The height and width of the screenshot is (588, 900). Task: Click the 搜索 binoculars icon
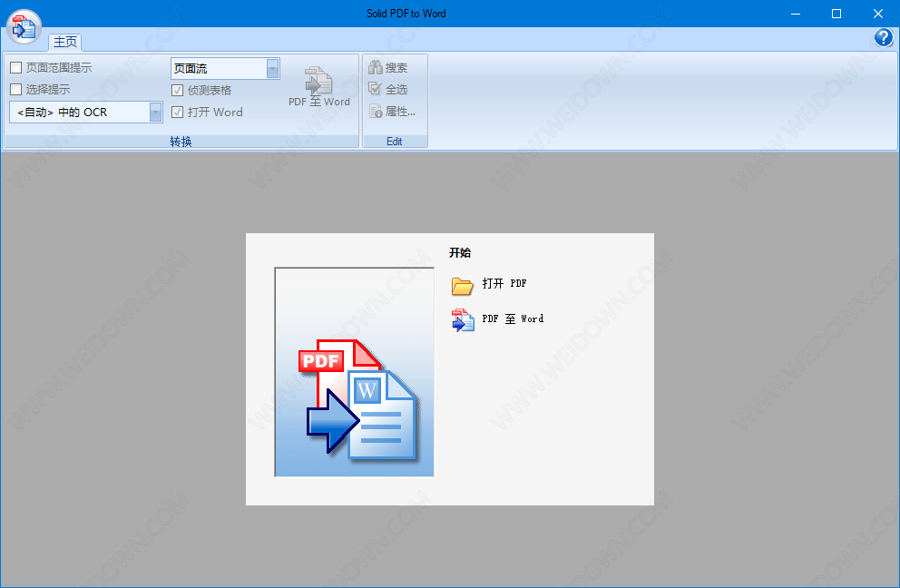coord(376,68)
